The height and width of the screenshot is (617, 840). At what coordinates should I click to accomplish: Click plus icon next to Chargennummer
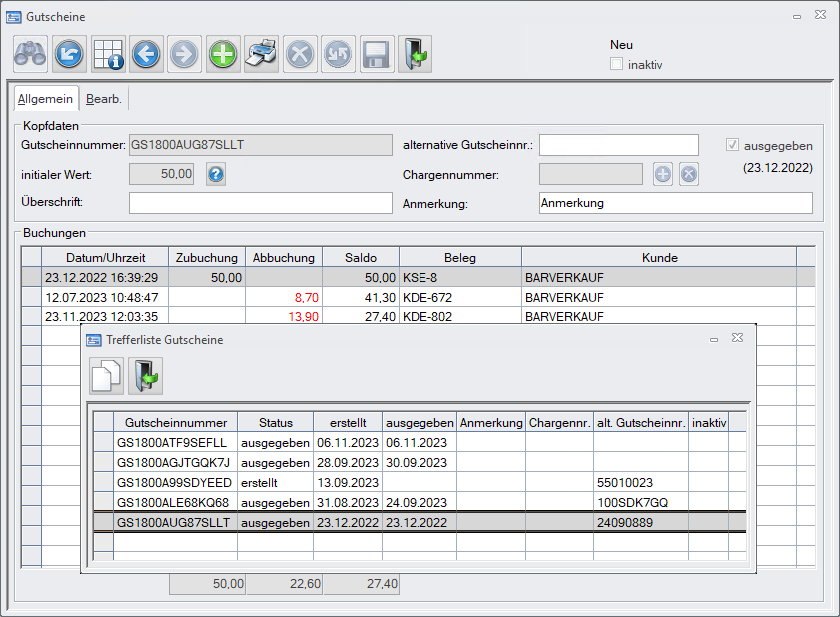(663, 175)
